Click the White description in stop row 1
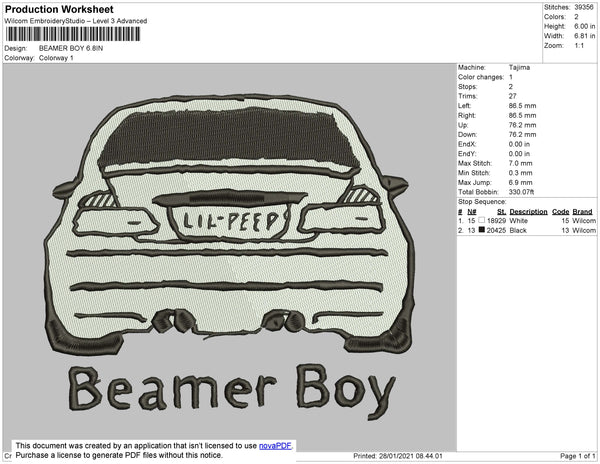 [x=518, y=221]
